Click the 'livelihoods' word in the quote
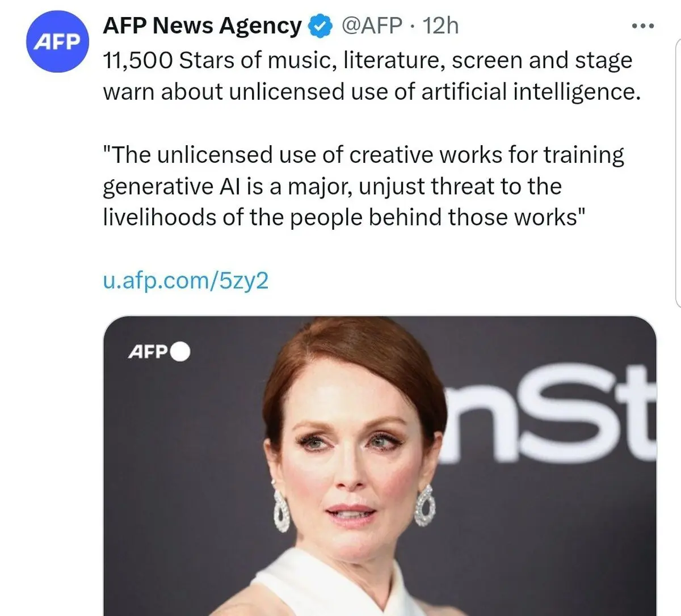 (x=159, y=218)
